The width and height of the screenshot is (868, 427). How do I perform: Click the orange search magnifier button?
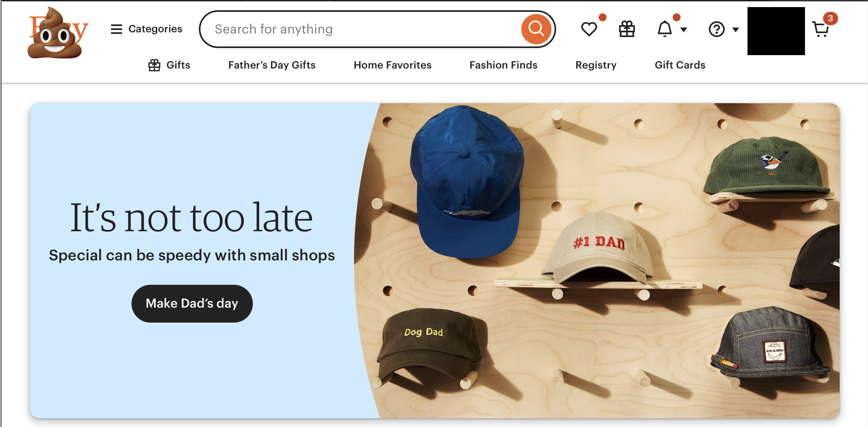536,29
